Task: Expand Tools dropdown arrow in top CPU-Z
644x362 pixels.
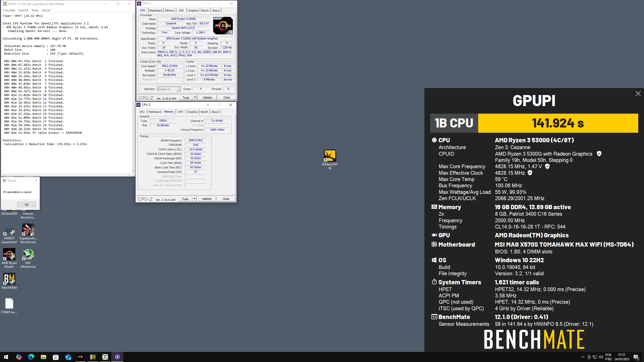Action: pos(195,98)
